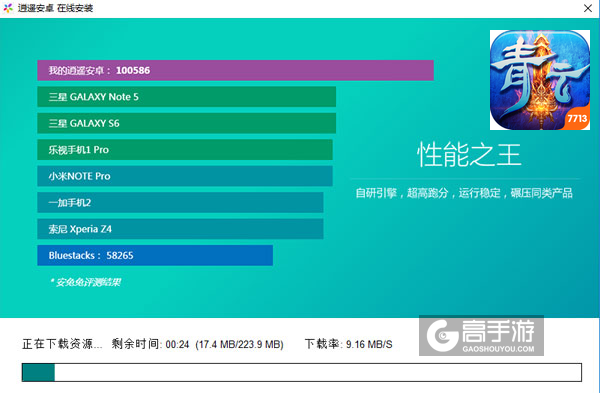This screenshot has height=393, width=600.
Task: Click the 安兔兔评测结果 footnote
Action: tap(85, 282)
